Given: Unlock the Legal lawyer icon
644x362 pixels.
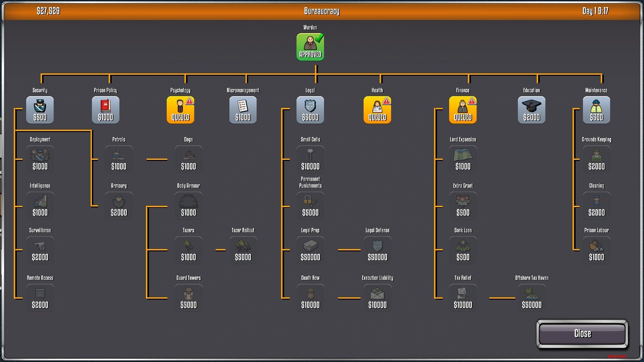Looking at the screenshot, I should coord(310,110).
